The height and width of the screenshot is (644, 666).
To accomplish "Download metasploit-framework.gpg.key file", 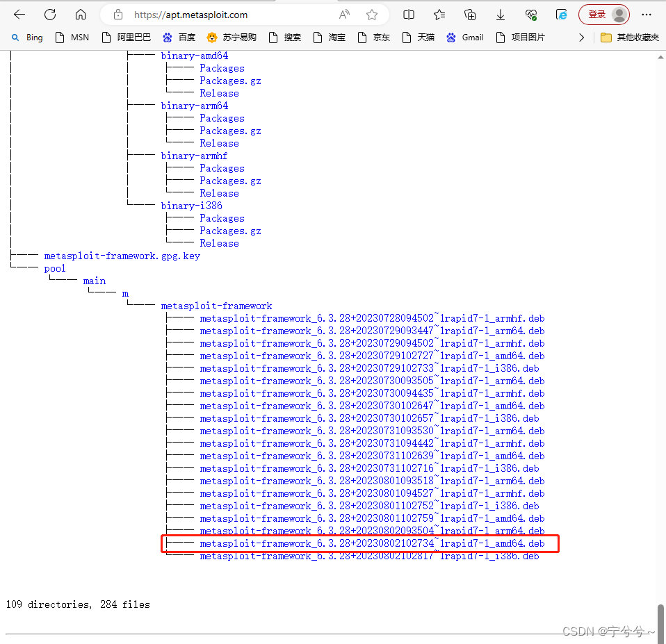I will 122,256.
